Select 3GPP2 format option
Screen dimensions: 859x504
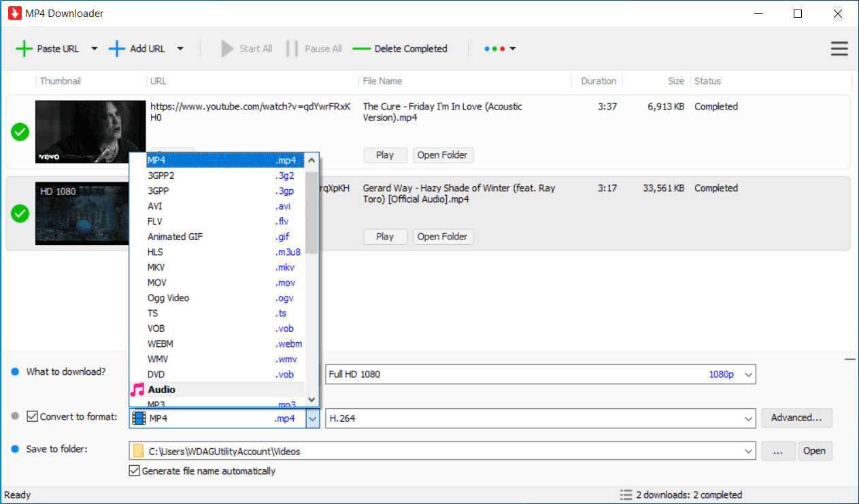[218, 175]
